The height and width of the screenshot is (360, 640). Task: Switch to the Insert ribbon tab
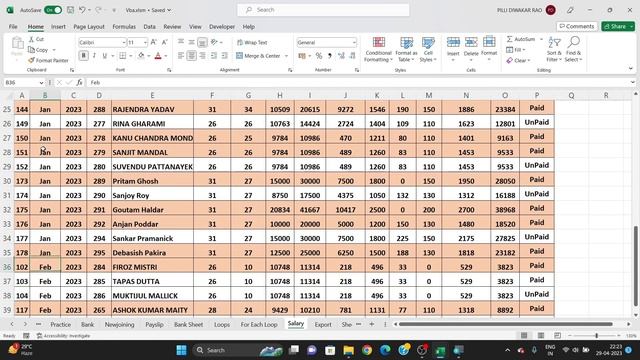click(58, 27)
